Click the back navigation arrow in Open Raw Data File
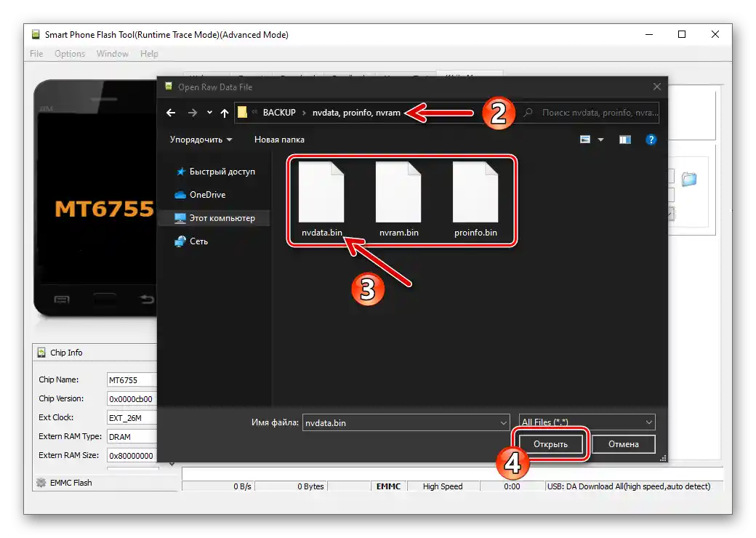The height and width of the screenshot is (538, 756). pyautogui.click(x=171, y=113)
